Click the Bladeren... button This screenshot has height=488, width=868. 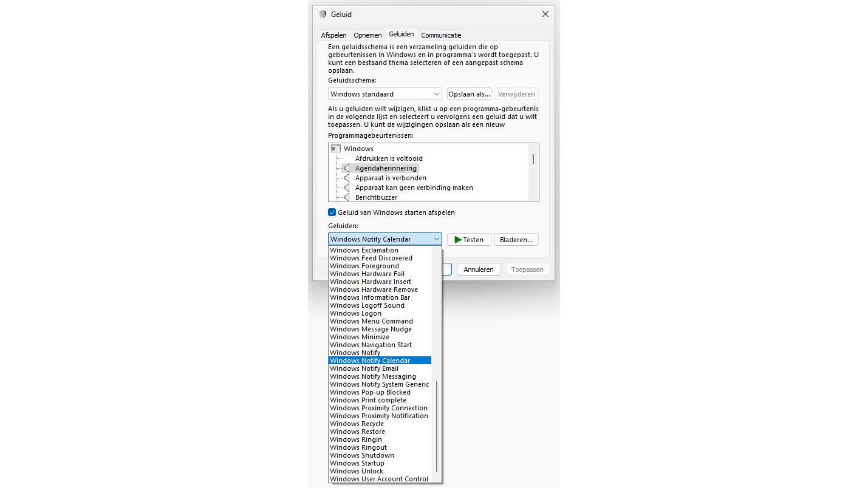click(516, 239)
